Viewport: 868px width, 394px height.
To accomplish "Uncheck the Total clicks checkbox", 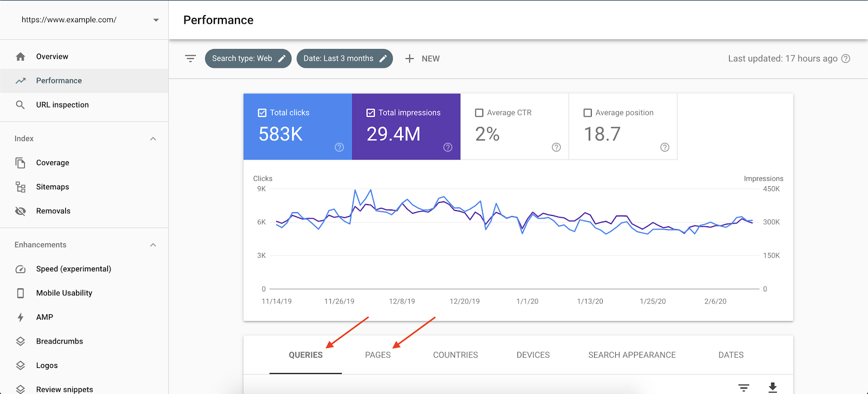I will 262,113.
